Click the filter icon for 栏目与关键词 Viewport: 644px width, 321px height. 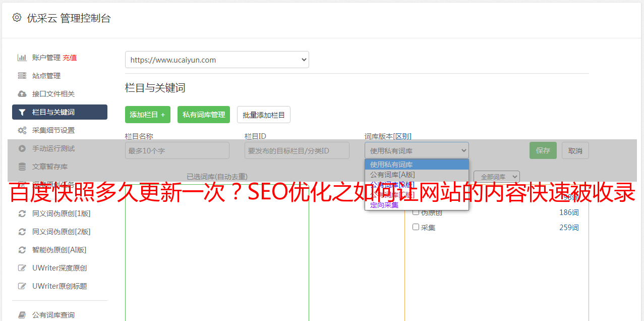22,112
